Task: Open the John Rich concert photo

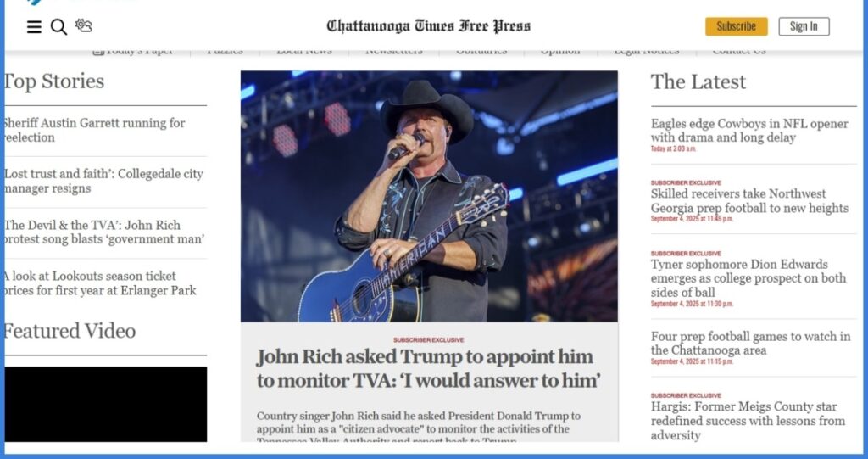Action: point(429,196)
